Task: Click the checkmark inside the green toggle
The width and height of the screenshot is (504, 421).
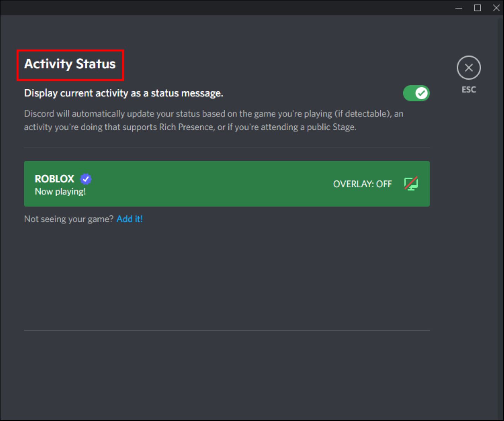Action: click(x=422, y=93)
